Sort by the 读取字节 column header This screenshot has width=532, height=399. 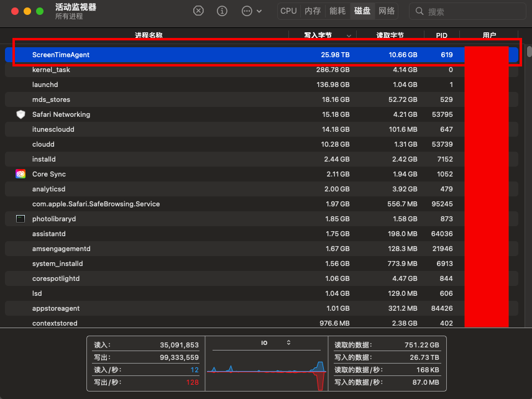pos(390,35)
